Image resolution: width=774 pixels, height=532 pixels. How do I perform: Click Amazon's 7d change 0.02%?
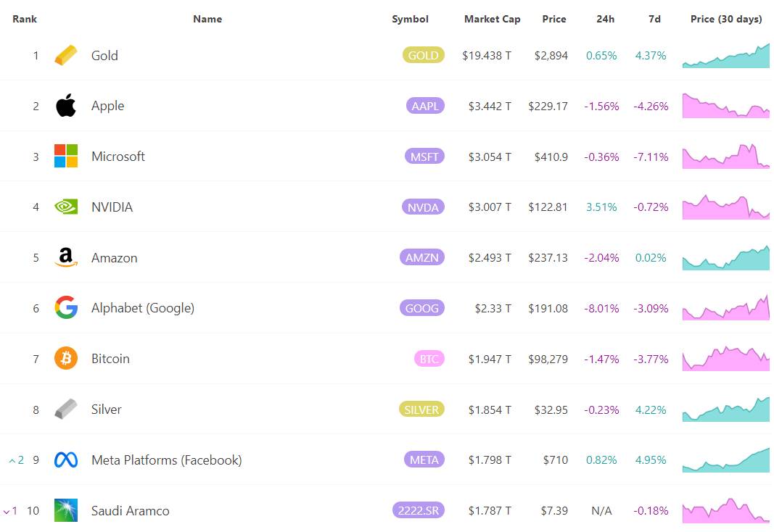click(651, 258)
